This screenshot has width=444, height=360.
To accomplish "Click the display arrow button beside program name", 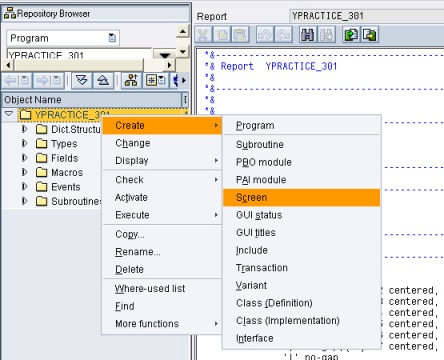I will click(165, 54).
